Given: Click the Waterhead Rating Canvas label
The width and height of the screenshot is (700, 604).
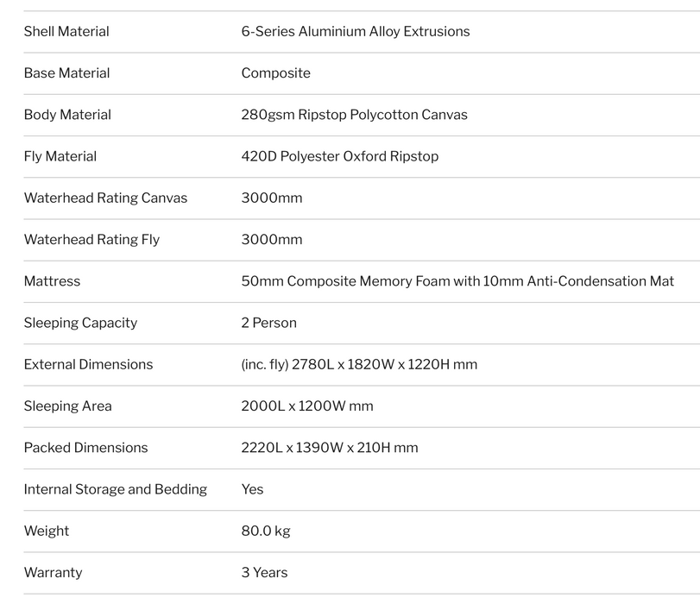Looking at the screenshot, I should pyautogui.click(x=106, y=198).
